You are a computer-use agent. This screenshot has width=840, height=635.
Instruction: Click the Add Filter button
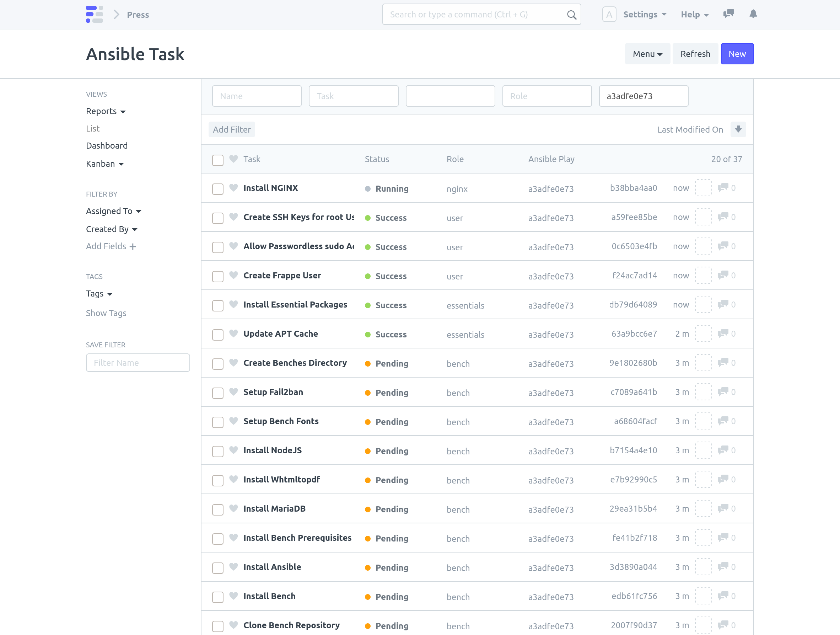[232, 129]
